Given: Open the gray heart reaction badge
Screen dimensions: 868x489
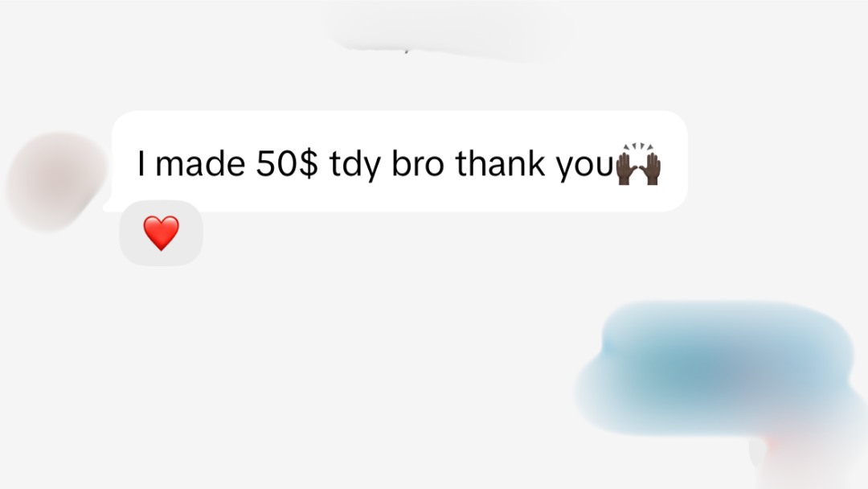Looking at the screenshot, I should coord(161,233).
